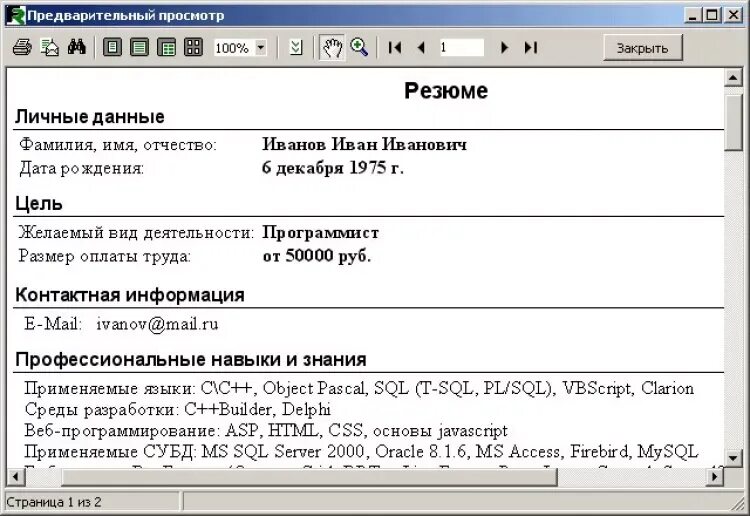The image size is (750, 516).
Task: Switch to whole page view icon
Action: point(112,47)
